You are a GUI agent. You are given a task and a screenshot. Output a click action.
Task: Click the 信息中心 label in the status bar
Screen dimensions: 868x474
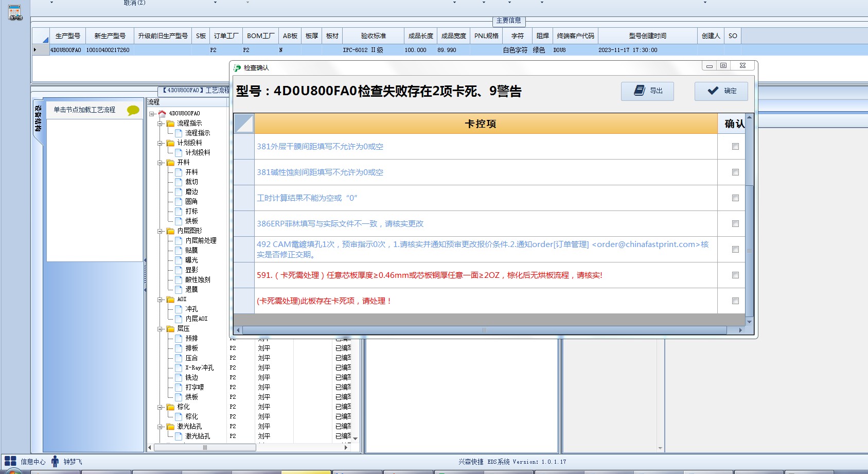click(33, 462)
